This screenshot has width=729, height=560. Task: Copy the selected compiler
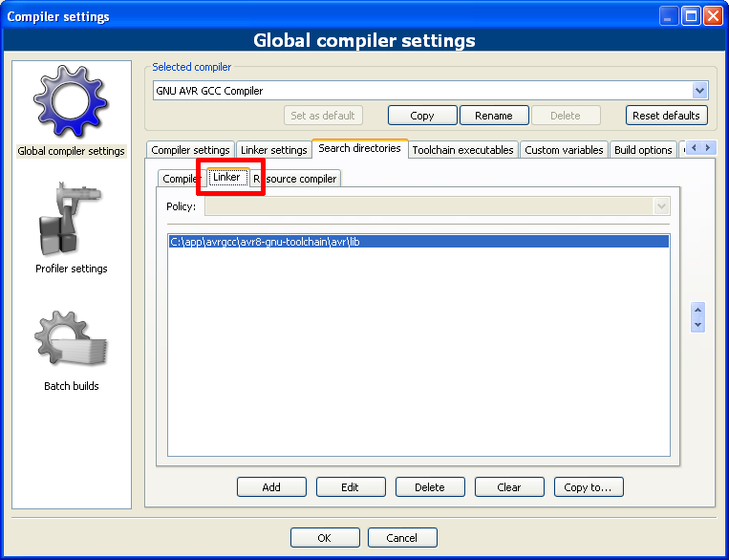pyautogui.click(x=422, y=116)
